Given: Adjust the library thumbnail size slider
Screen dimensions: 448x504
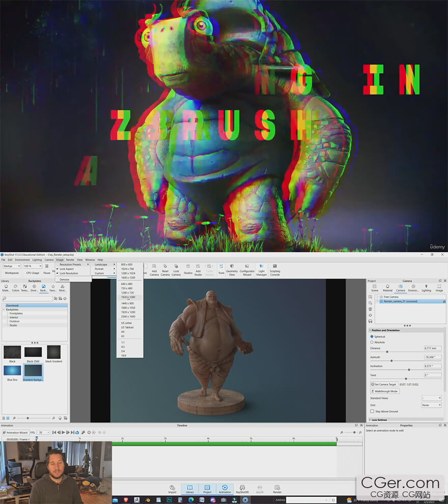Looking at the screenshot, I should click(28, 418).
